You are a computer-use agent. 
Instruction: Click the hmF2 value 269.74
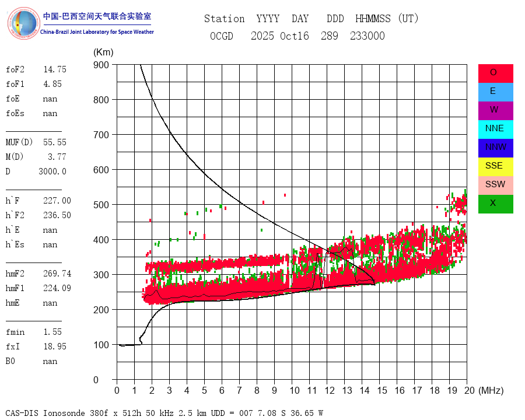[57, 274]
